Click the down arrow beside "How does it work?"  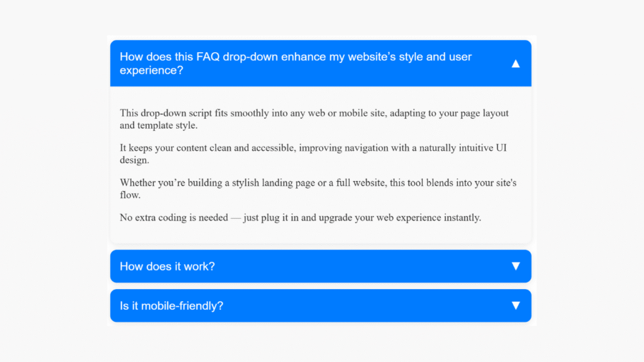[x=516, y=266]
